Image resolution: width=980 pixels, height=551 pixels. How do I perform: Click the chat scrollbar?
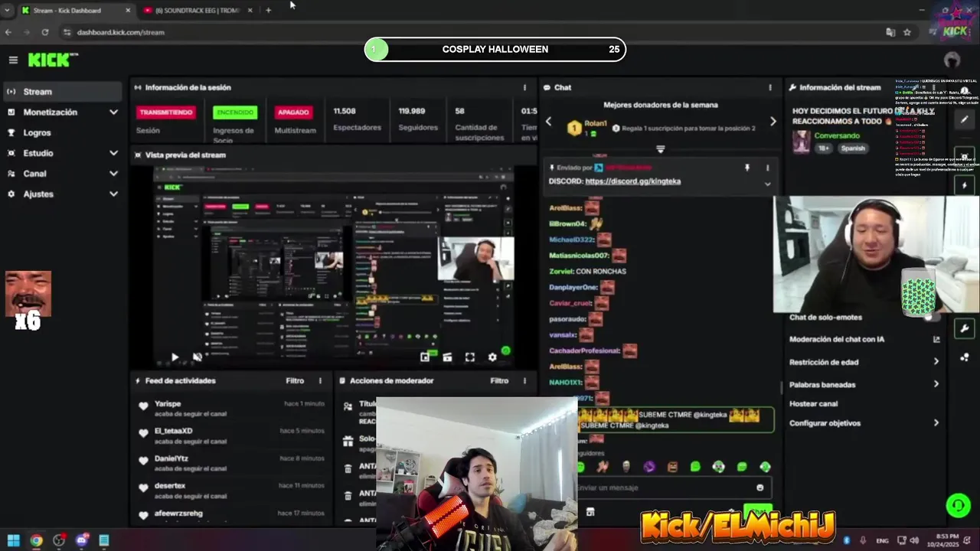point(781,386)
